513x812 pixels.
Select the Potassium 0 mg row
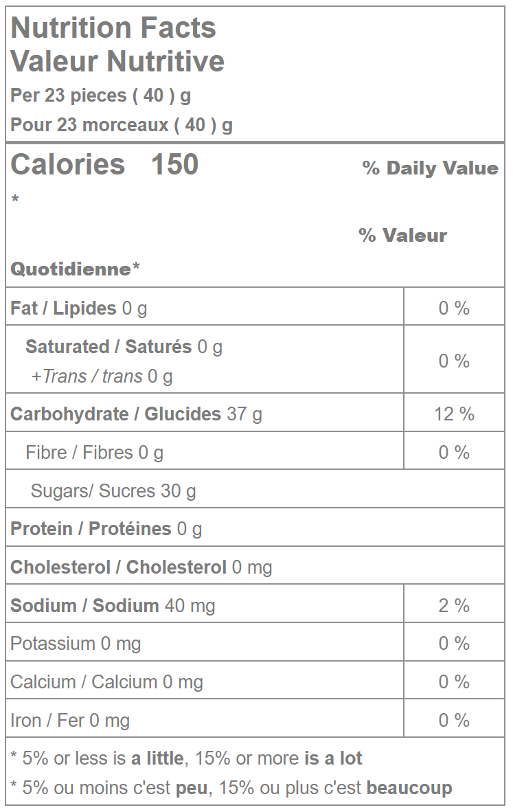[76, 644]
